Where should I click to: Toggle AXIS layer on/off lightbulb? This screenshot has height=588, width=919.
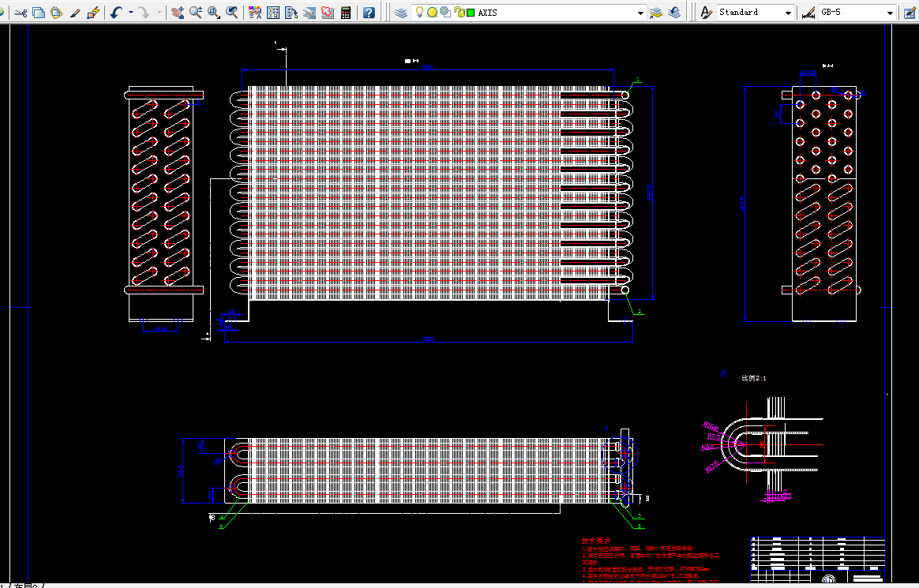pyautogui.click(x=420, y=13)
